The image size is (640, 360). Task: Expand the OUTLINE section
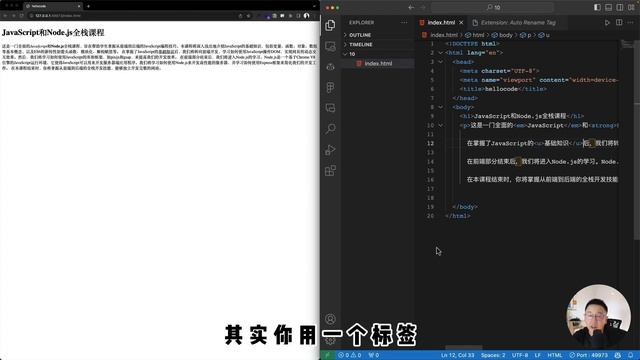tap(378, 35)
